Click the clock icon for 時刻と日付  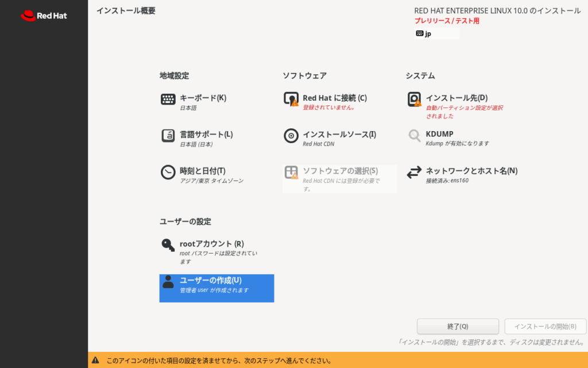[168, 172]
